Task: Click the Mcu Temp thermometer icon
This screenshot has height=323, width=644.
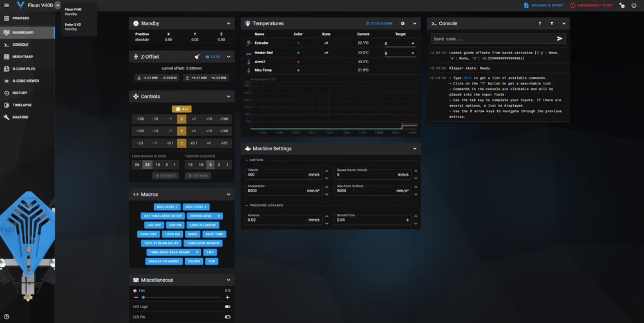Action: pyautogui.click(x=248, y=70)
